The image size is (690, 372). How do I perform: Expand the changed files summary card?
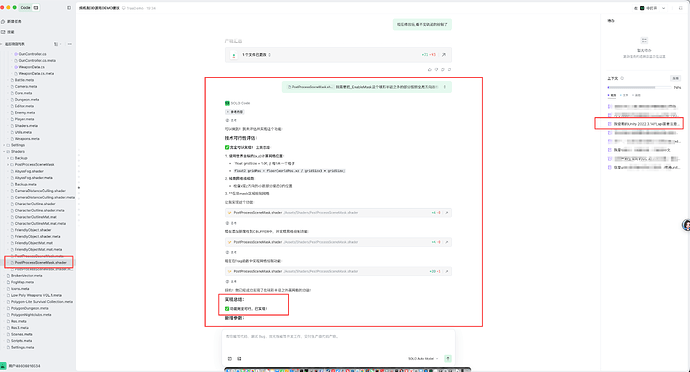[x=338, y=55]
